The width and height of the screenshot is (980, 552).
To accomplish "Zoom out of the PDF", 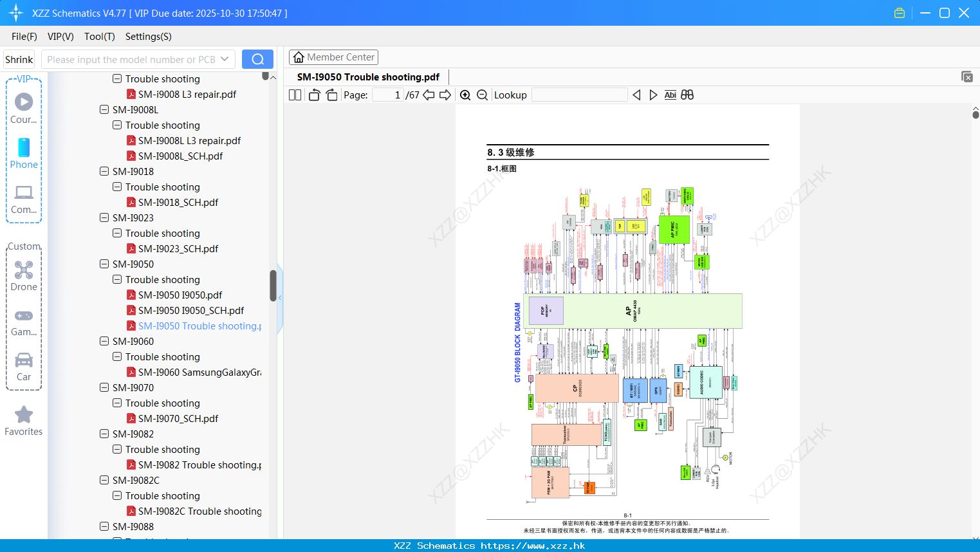I will [482, 95].
